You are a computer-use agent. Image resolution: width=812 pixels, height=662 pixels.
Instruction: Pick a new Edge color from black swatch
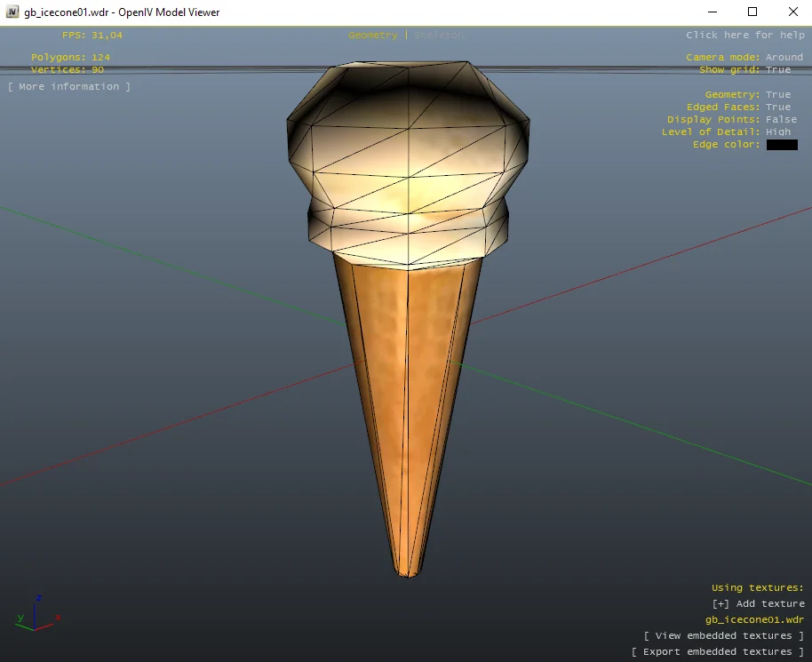(x=782, y=145)
